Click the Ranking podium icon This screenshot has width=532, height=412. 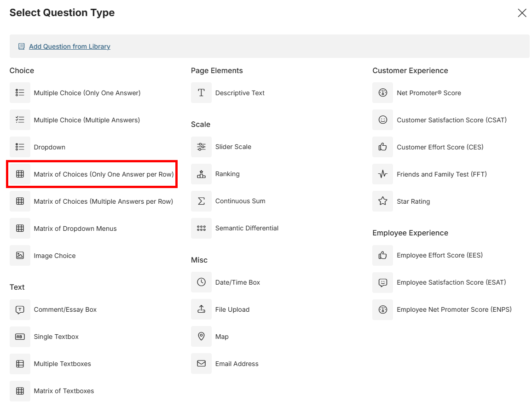[201, 174]
